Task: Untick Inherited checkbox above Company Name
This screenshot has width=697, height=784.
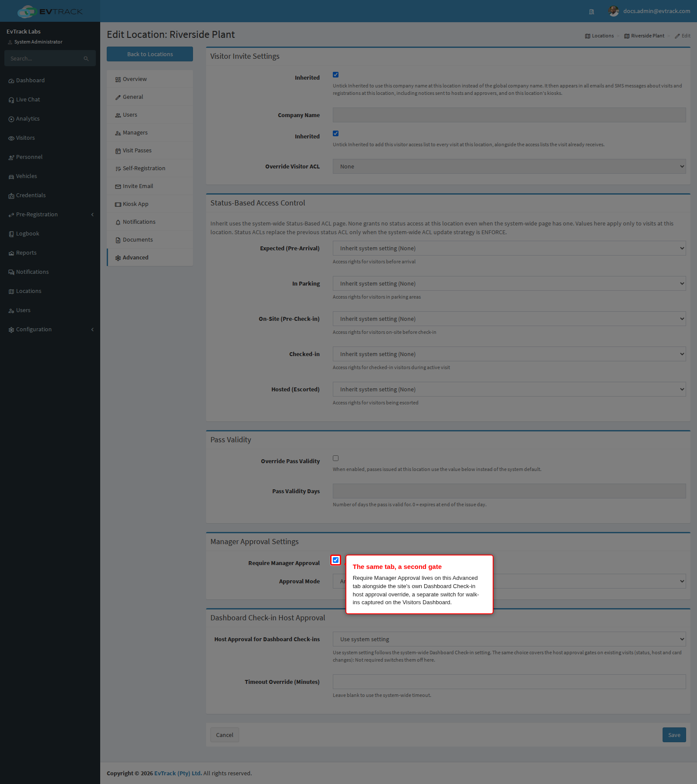Action: [335, 75]
